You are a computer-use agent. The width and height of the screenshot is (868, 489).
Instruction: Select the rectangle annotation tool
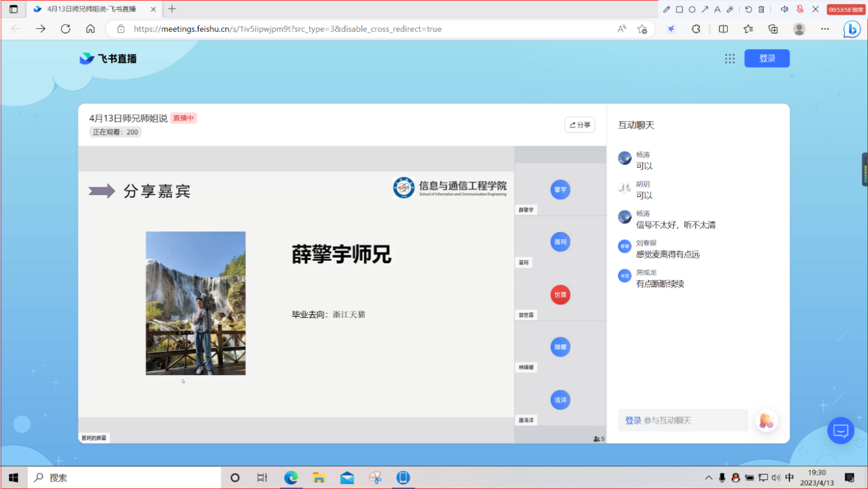[679, 9]
